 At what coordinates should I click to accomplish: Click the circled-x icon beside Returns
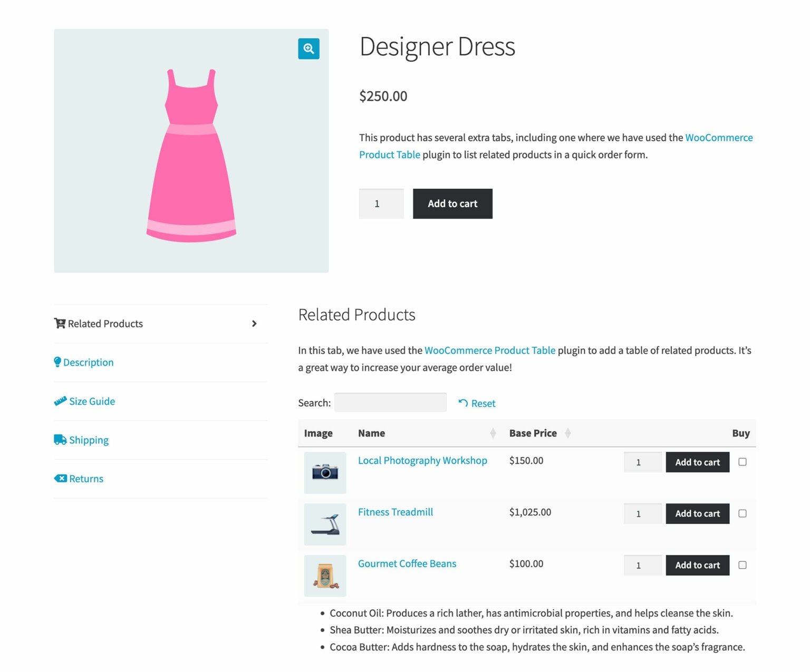point(61,478)
